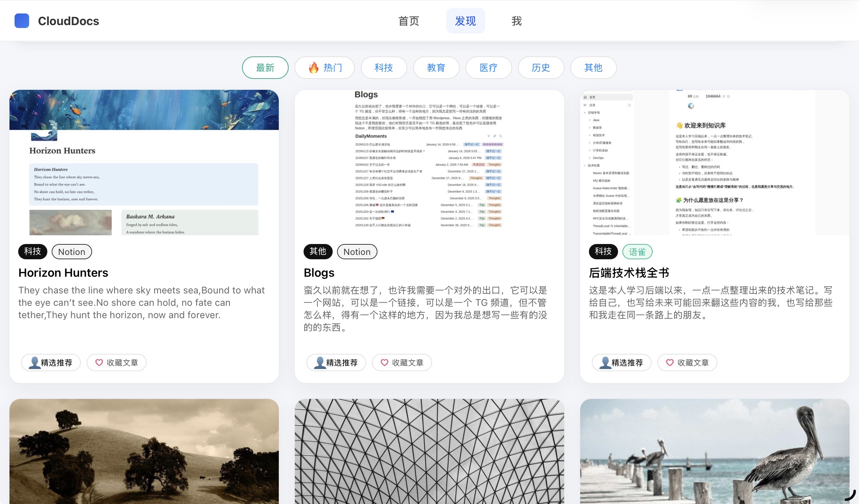
Task: Select the 医疗 category filter
Action: pos(488,68)
